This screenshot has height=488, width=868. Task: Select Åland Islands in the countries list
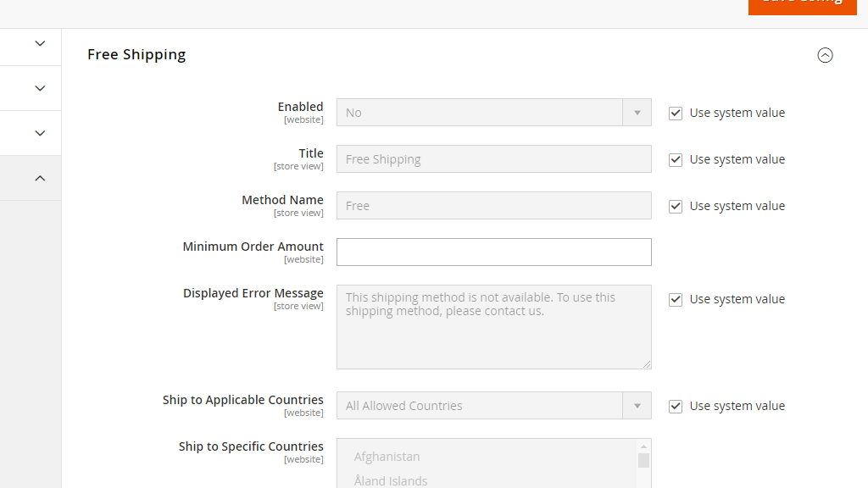(x=391, y=481)
